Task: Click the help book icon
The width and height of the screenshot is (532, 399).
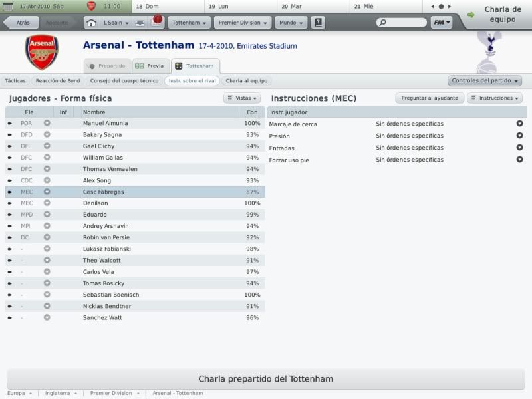Action: pos(318,23)
